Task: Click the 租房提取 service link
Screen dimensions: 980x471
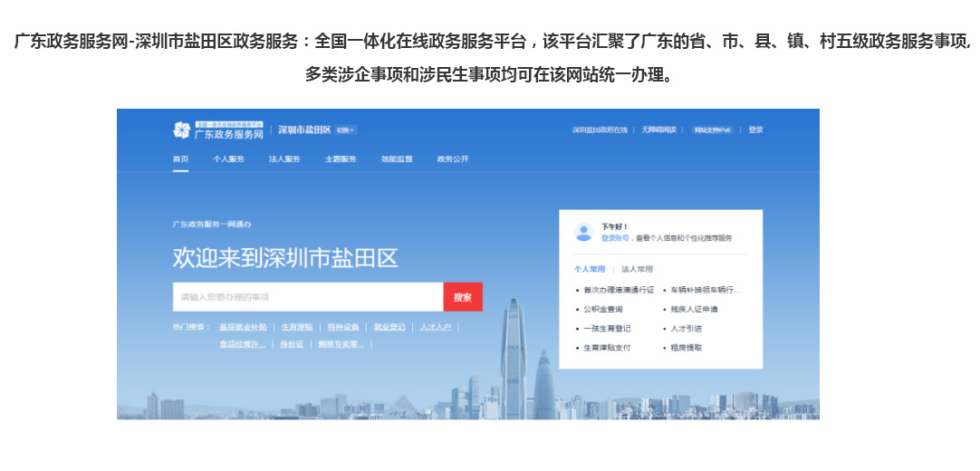Action: point(686,348)
